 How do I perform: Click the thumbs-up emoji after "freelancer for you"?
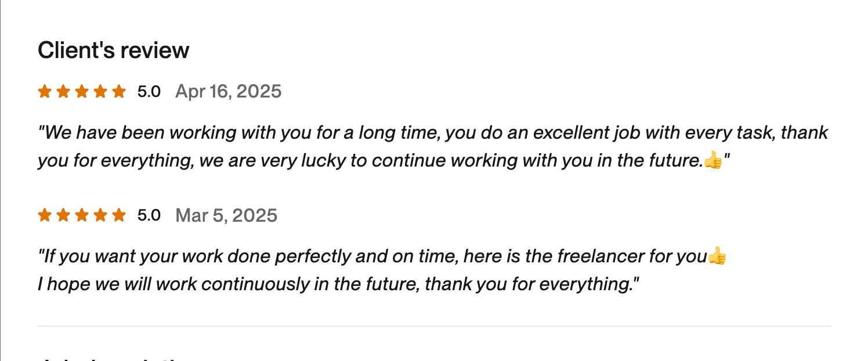click(x=717, y=256)
